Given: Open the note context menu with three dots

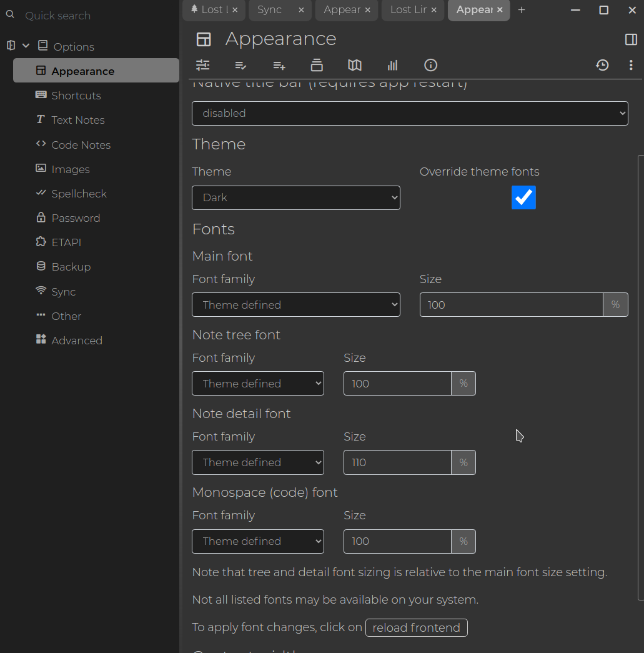Looking at the screenshot, I should tap(631, 65).
